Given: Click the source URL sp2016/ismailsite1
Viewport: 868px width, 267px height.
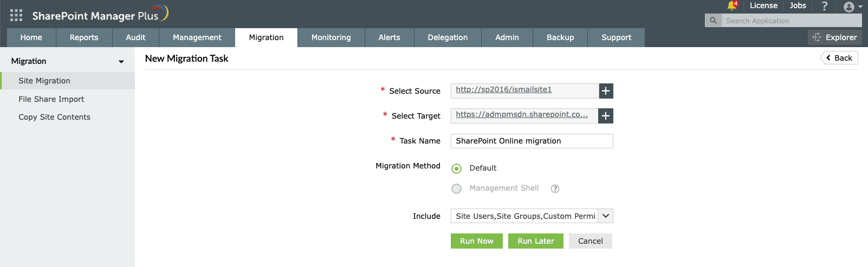Looking at the screenshot, I should click(504, 90).
